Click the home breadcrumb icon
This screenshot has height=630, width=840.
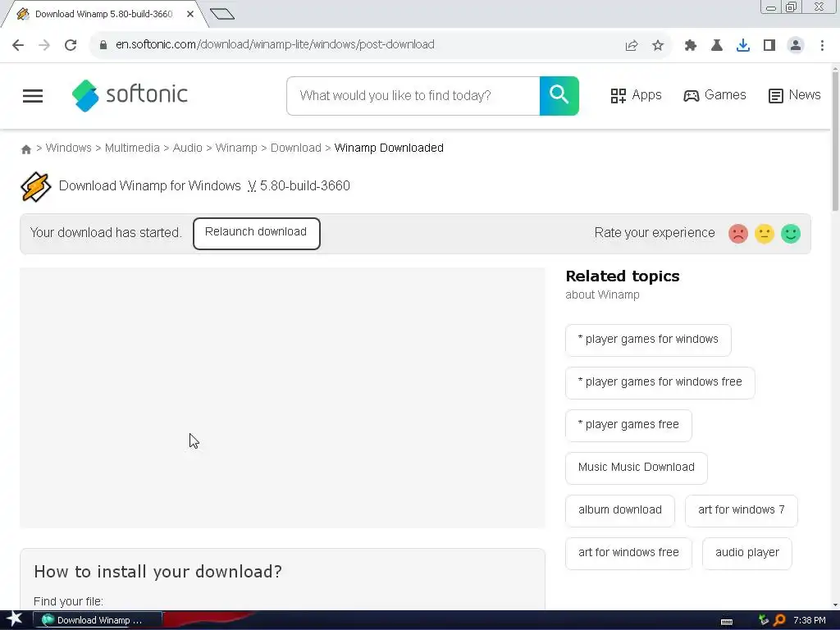coord(25,149)
